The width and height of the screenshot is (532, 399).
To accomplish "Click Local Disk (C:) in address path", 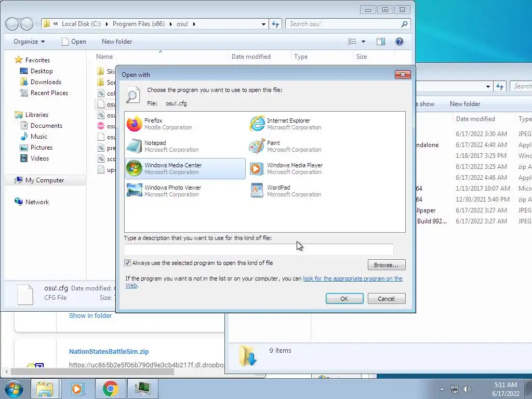I will point(81,24).
